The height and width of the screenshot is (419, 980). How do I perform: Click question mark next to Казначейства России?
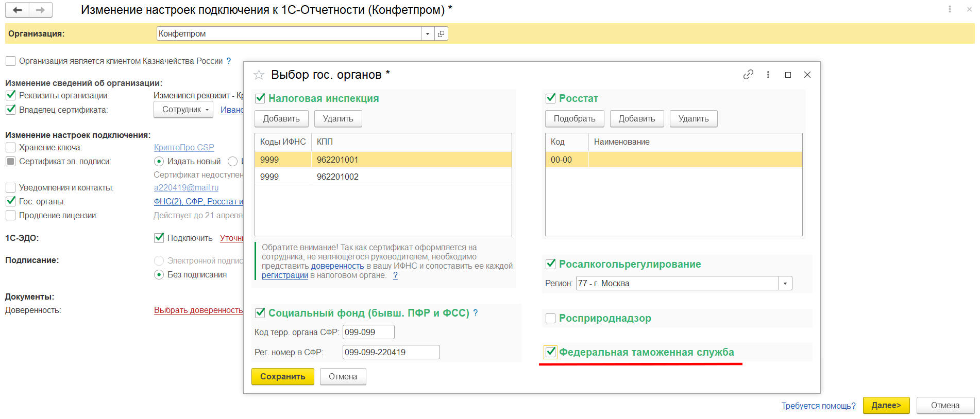[229, 61]
